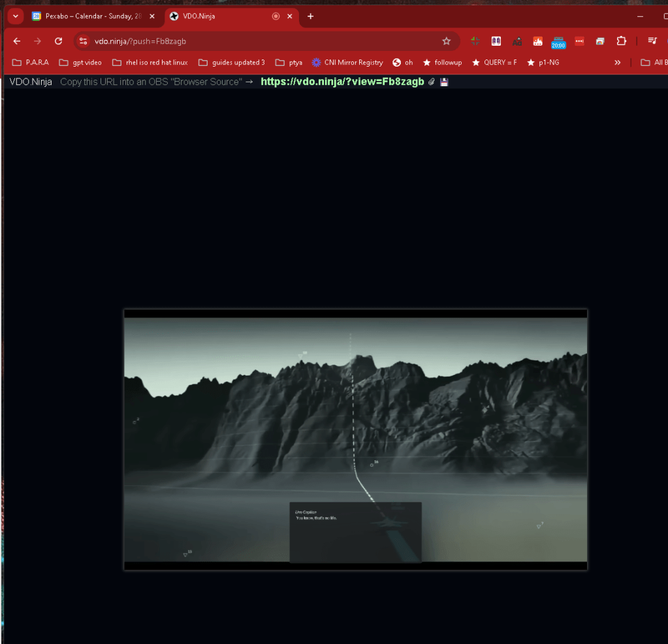The height and width of the screenshot is (644, 668).
Task: Open the purple reader extension icon
Action: click(x=496, y=41)
